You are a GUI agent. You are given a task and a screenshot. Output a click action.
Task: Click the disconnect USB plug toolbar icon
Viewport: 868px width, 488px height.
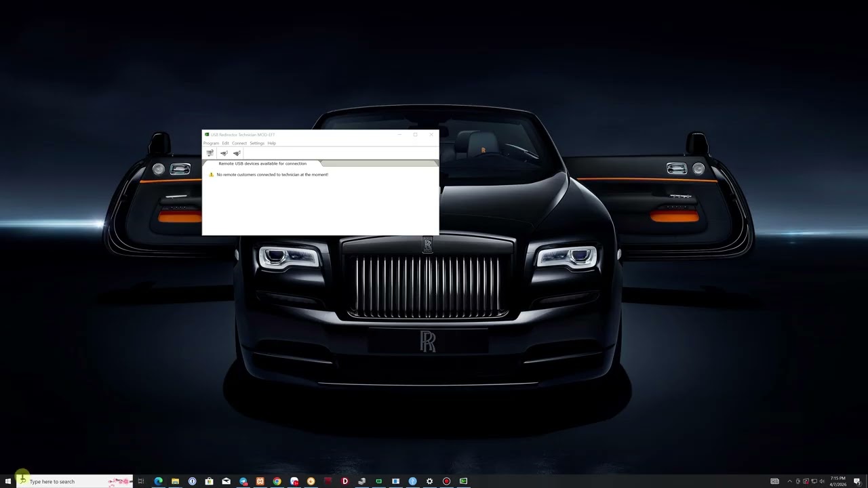tap(237, 153)
